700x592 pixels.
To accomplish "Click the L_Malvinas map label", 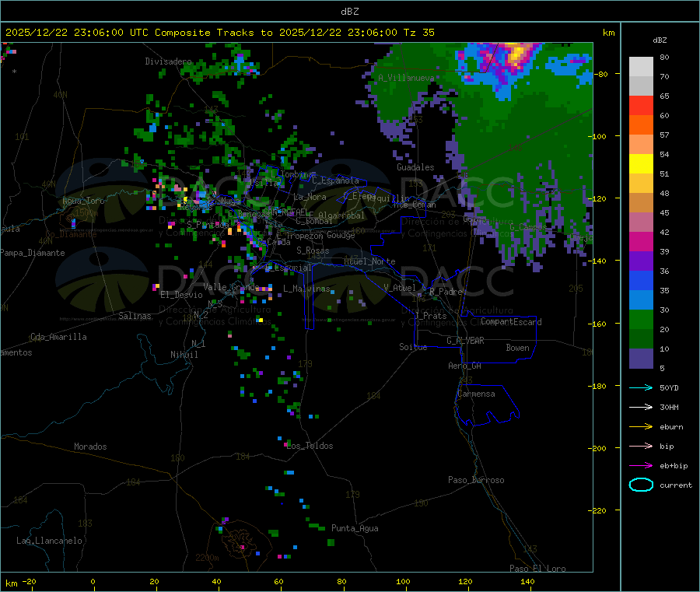I will pyautogui.click(x=306, y=289).
